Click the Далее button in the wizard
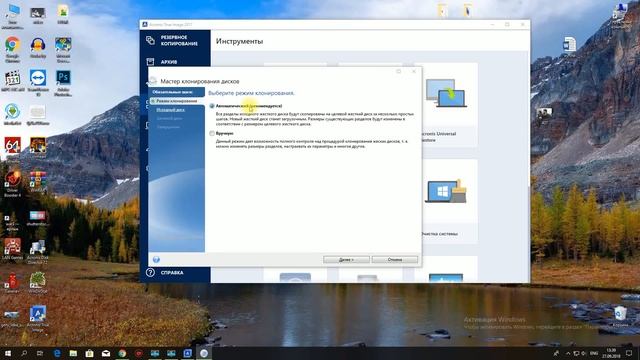Image resolution: width=640 pixels, height=360 pixels. pos(346,260)
